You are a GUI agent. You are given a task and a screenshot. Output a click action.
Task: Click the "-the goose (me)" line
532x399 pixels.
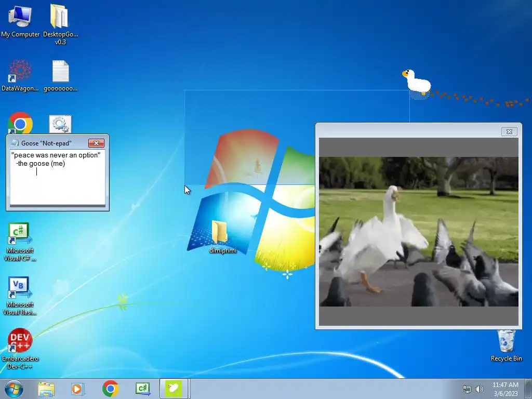41,164
